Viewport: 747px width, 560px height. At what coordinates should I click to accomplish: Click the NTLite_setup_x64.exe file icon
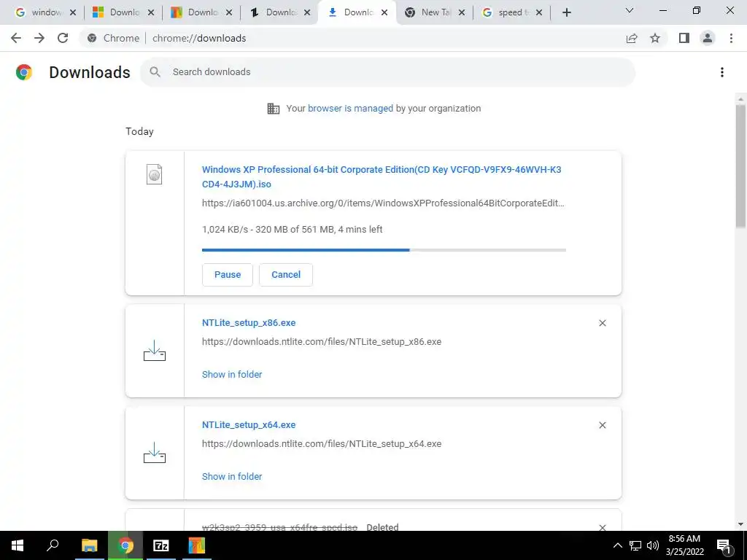pos(155,453)
